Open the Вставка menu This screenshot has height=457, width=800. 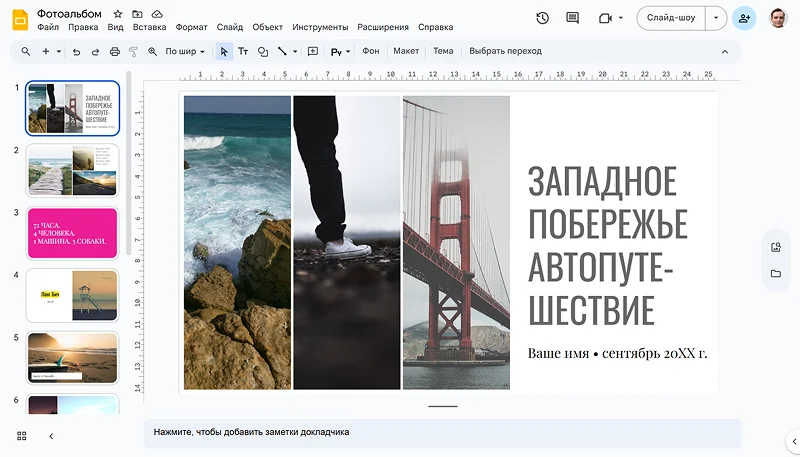point(149,27)
